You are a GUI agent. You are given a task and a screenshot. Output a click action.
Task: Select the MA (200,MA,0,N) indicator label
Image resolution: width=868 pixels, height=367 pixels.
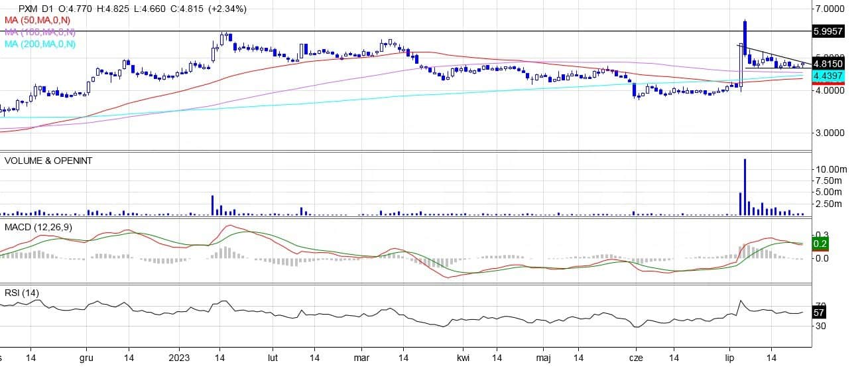pyautogui.click(x=39, y=44)
